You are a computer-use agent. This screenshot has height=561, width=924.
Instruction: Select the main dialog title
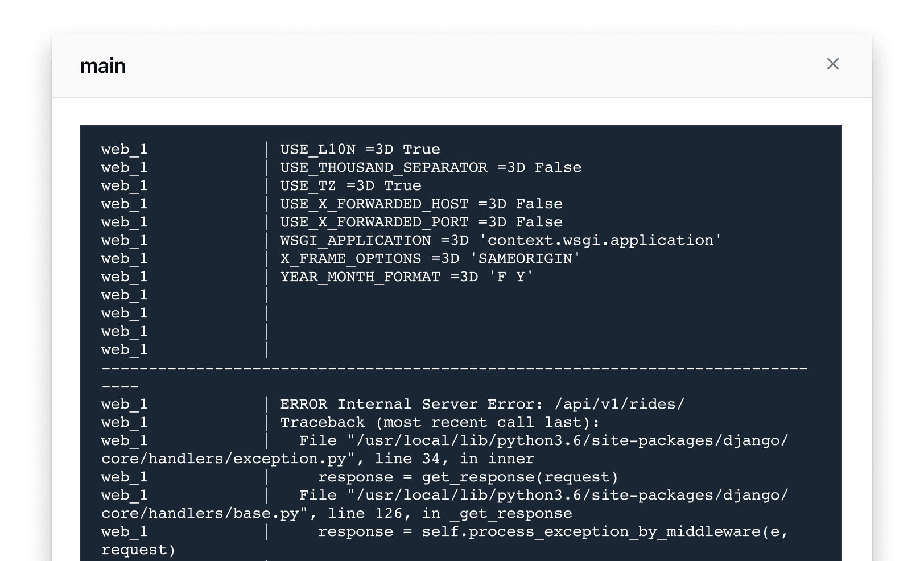(x=104, y=65)
